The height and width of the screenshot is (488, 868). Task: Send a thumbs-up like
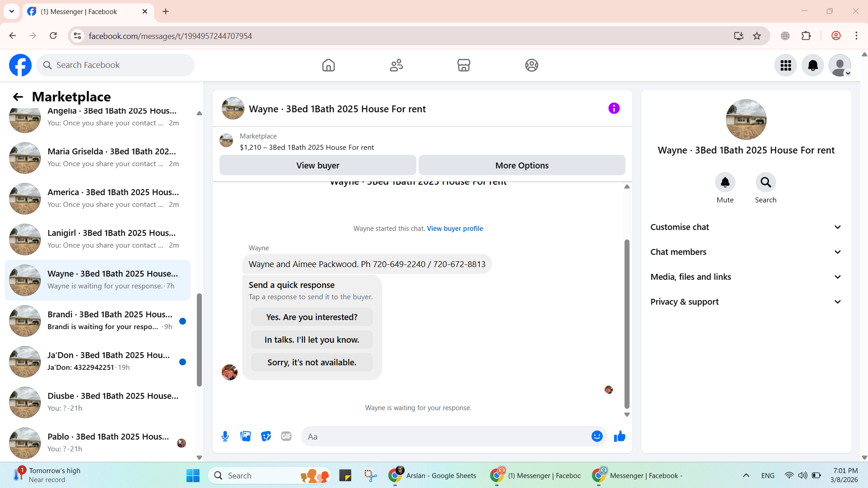620,436
